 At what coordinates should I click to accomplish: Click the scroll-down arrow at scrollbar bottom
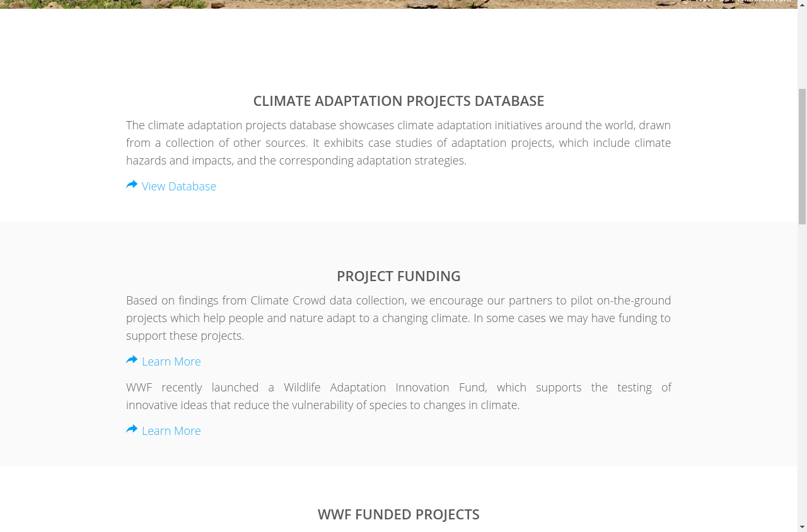(802, 526)
